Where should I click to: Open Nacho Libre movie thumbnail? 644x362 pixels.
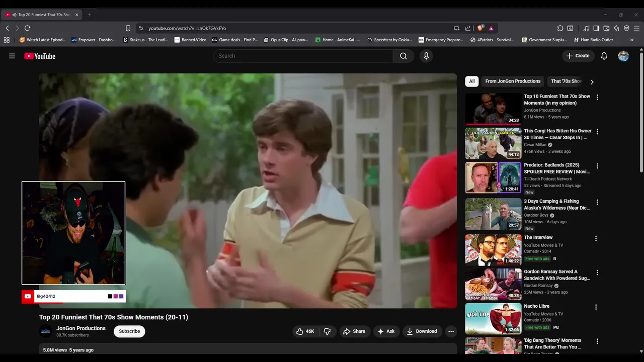493,319
